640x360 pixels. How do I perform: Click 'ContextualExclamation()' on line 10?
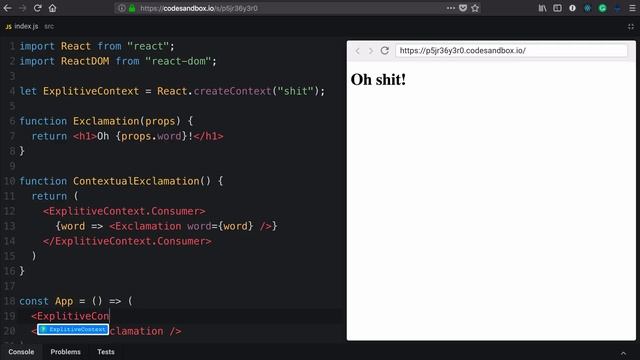tap(142, 181)
